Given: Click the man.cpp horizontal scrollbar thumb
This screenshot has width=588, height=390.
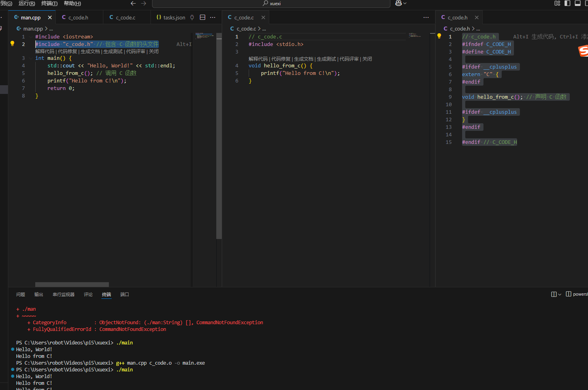Looking at the screenshot, I should click(x=72, y=285).
